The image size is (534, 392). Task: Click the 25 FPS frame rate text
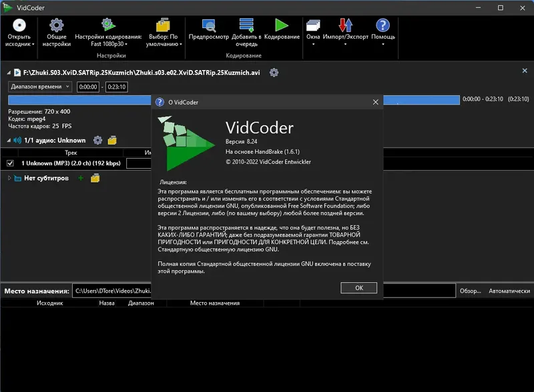tap(39, 126)
